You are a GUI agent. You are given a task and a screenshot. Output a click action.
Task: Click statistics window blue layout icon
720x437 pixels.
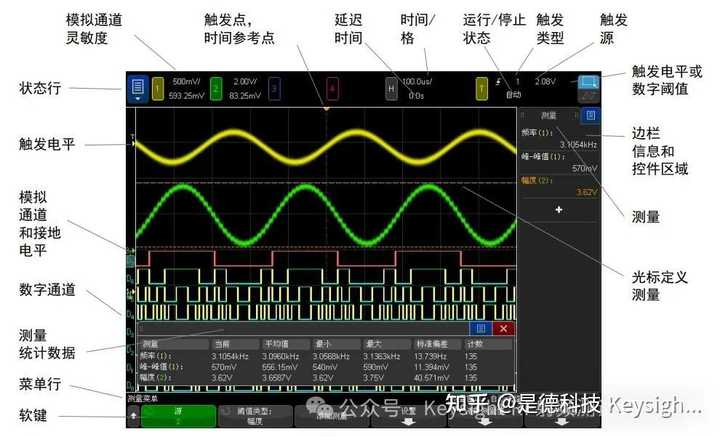tap(481, 328)
